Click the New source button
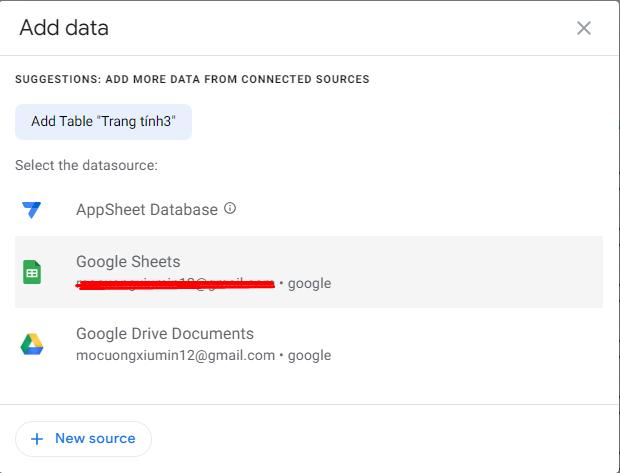Screen dimensions: 620x473 pyautogui.click(x=83, y=439)
